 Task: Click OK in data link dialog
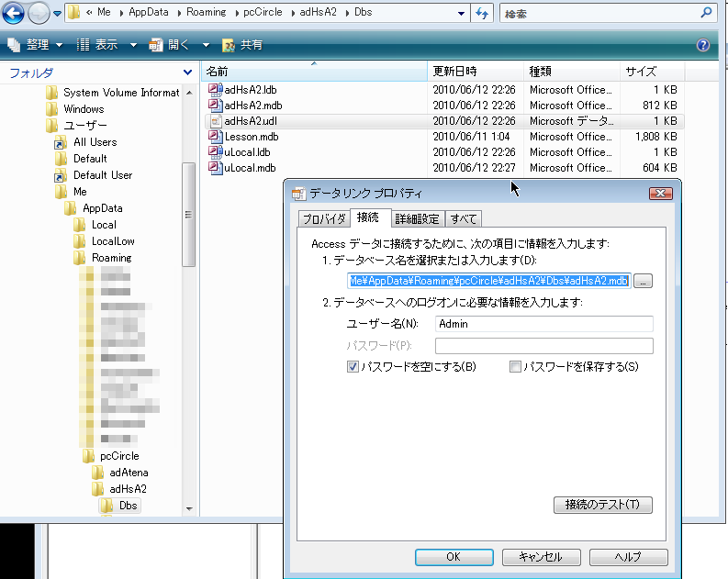pyautogui.click(x=454, y=557)
